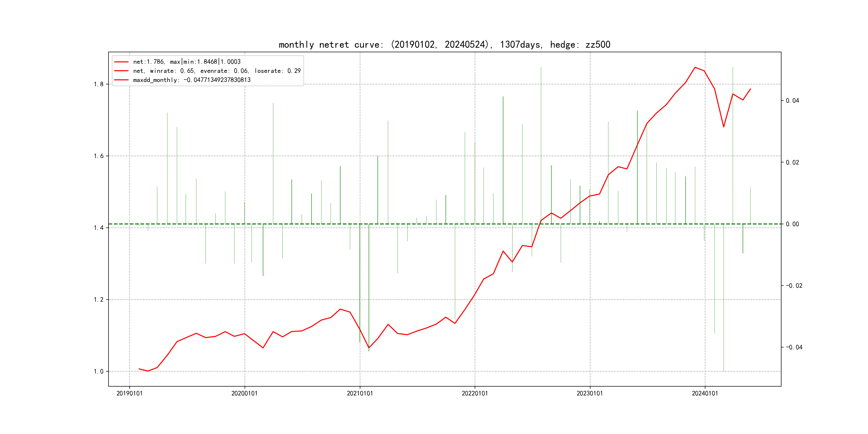This screenshot has height=434, width=868.
Task: Click the 0.00 right axis tick label
Action: pyautogui.click(x=792, y=224)
